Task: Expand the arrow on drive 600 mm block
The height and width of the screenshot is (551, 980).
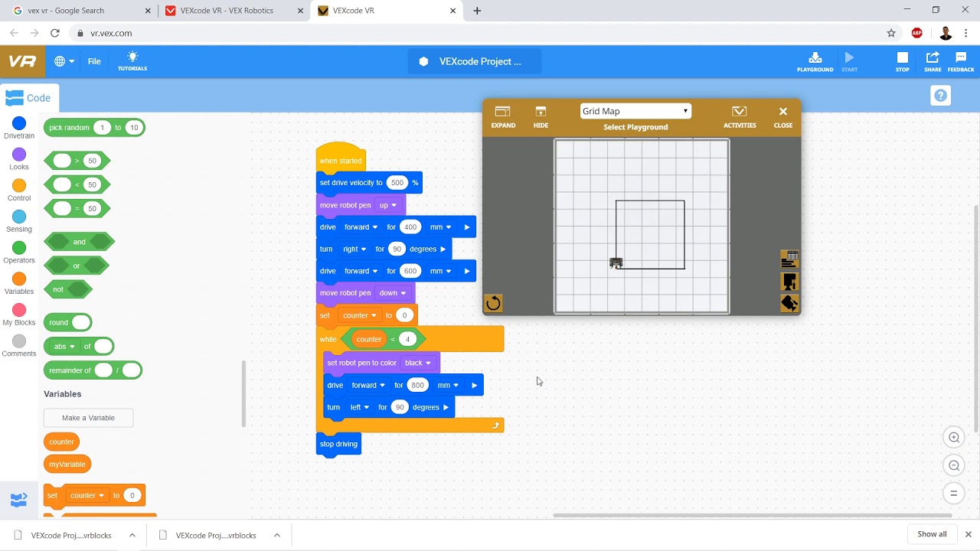Action: click(x=467, y=271)
